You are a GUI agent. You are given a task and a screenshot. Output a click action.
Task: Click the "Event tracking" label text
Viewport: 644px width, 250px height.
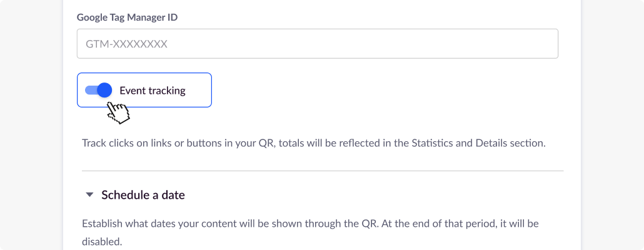pyautogui.click(x=153, y=91)
